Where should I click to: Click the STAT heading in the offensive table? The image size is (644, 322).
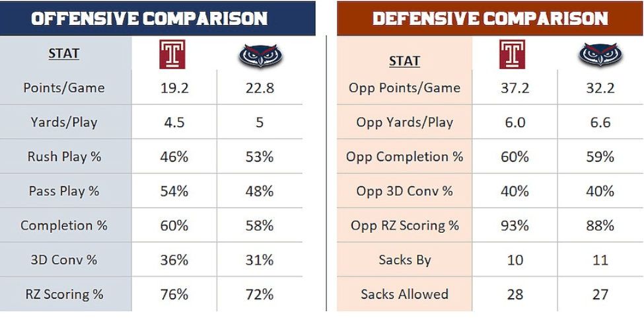point(64,54)
